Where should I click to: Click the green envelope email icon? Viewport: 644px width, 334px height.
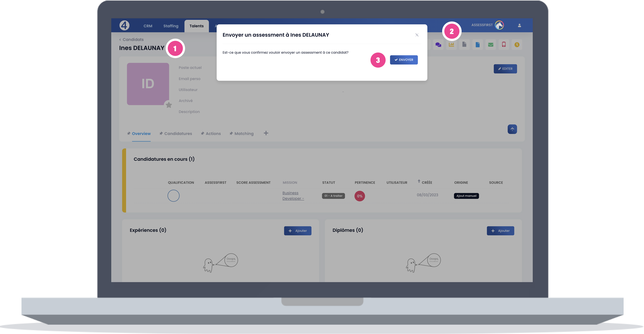click(490, 45)
